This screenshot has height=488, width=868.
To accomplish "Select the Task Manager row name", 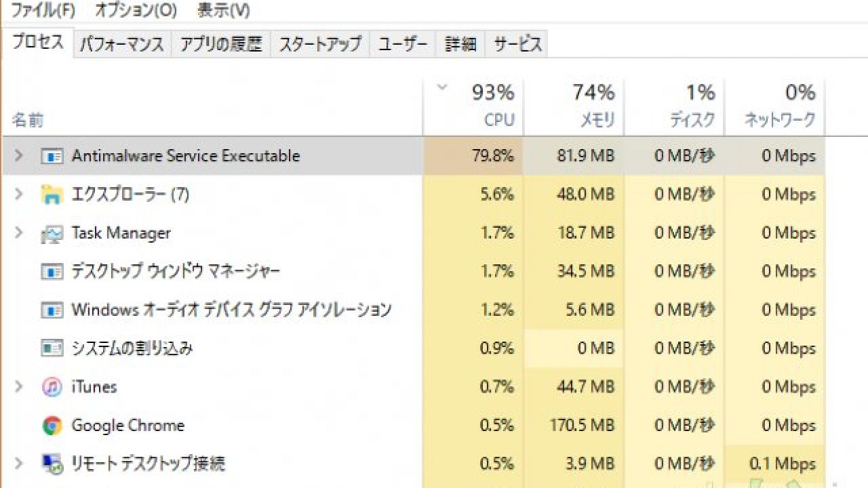I will 121,233.
